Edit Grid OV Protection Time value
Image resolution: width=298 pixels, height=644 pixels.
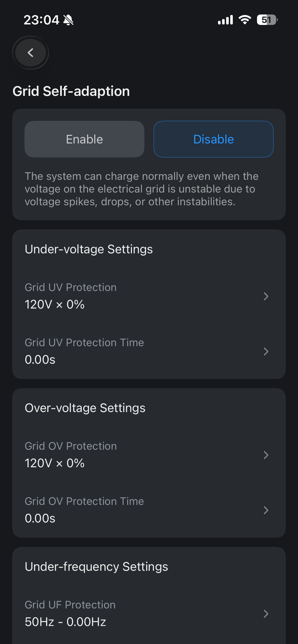[x=40, y=518]
